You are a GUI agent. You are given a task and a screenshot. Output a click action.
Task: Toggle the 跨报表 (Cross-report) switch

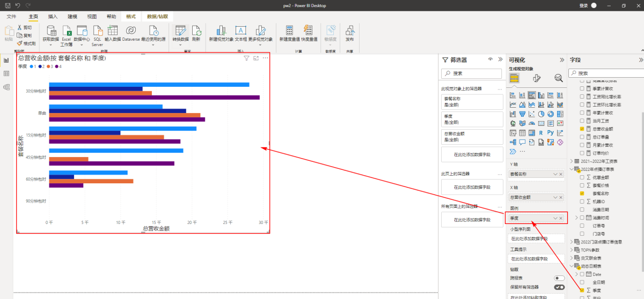559,278
